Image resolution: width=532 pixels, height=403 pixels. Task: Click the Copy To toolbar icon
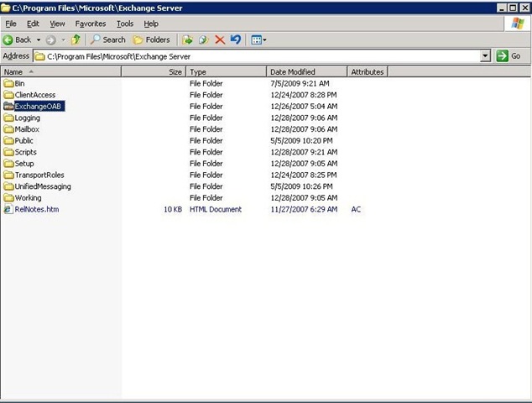203,39
